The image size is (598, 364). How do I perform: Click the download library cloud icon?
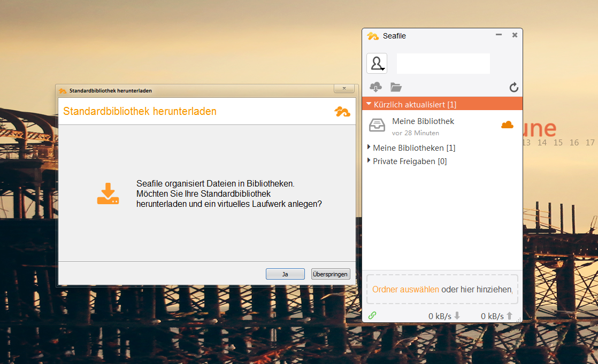pos(375,87)
